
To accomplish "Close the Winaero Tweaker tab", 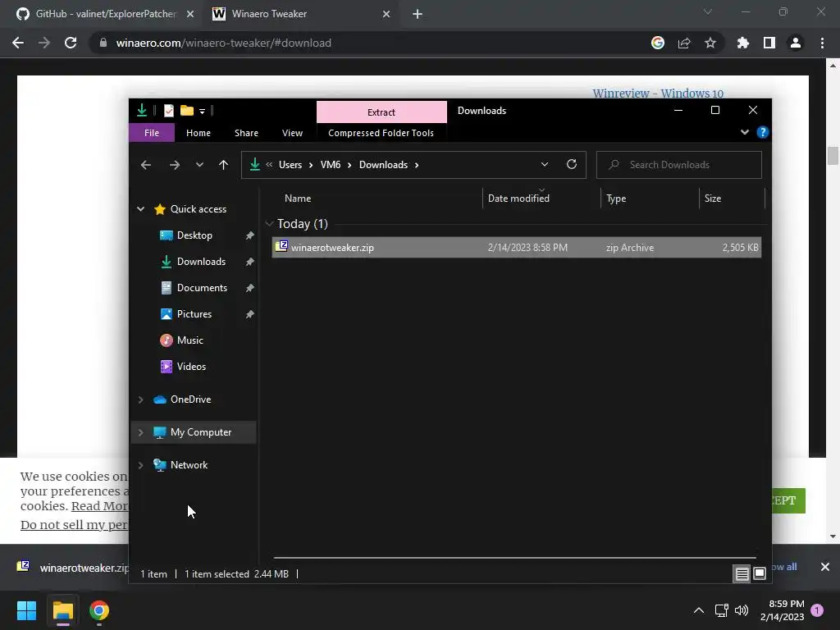I will point(386,14).
